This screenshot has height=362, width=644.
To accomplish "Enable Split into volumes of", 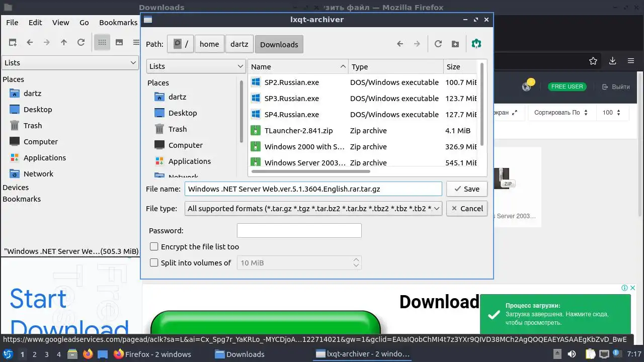I will (154, 263).
